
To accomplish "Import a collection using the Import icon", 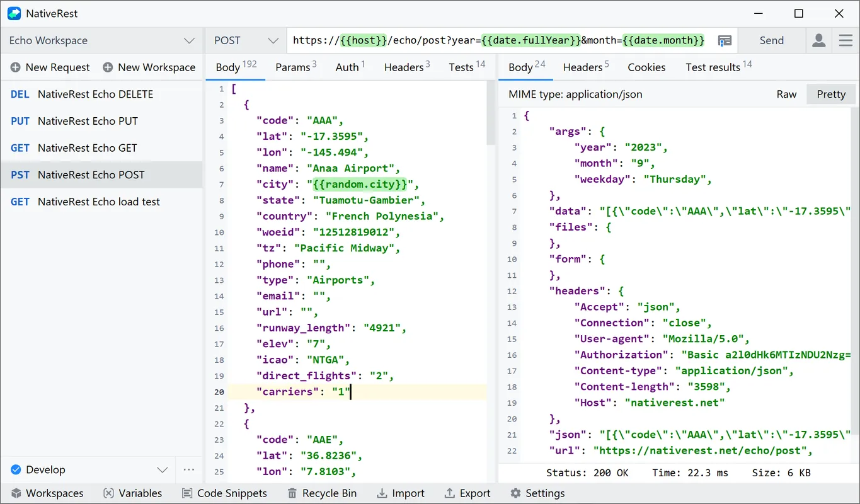I will pos(401,493).
